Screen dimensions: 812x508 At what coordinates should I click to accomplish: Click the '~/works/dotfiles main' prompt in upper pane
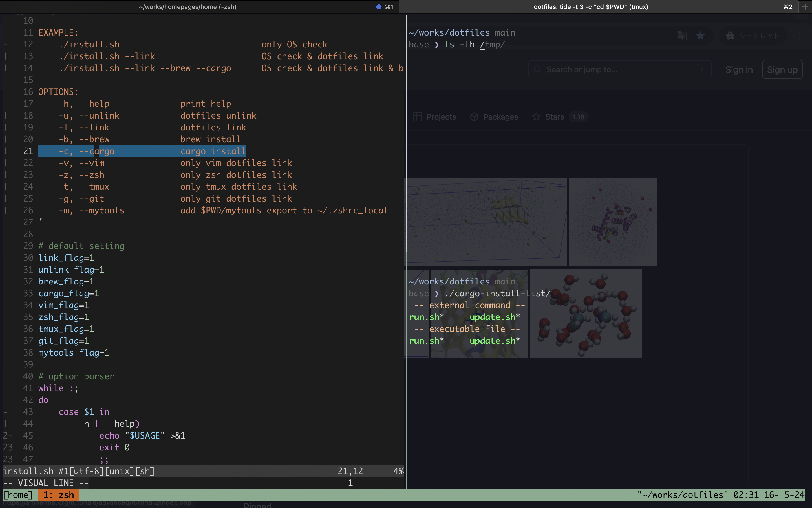point(462,32)
